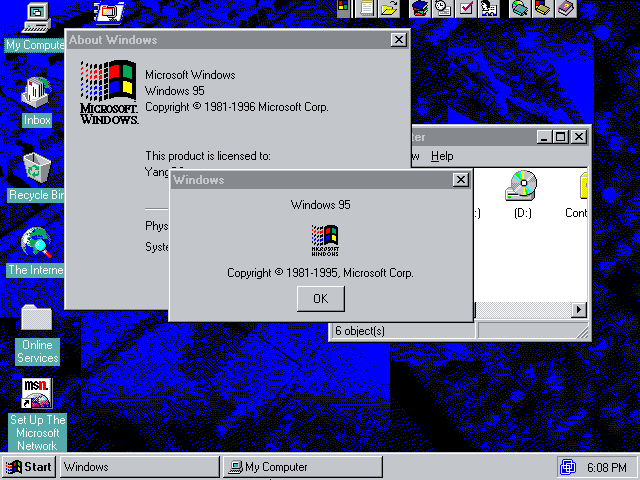Click 'Microsoft Windows' text in About Windows
Viewport: 640px width, 480px height.
coord(190,75)
